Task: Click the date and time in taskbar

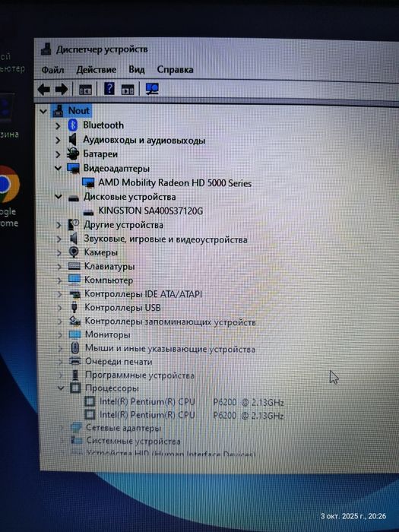Action: 353,516
